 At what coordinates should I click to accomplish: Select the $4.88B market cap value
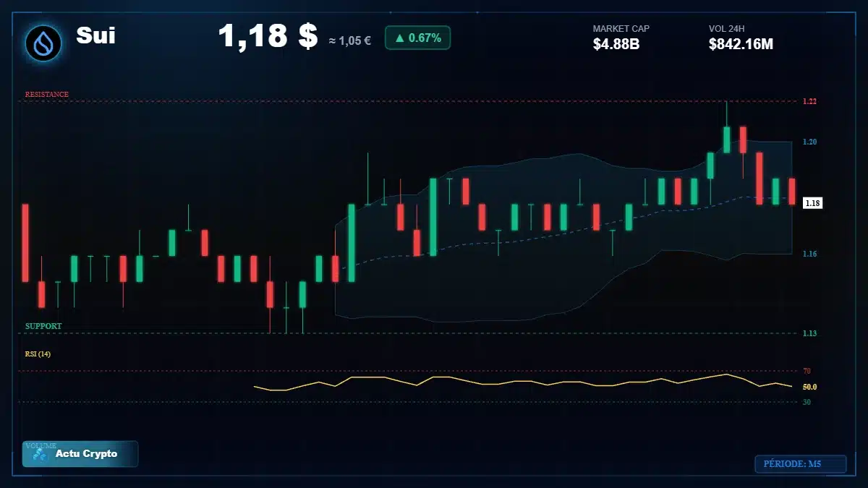[616, 44]
